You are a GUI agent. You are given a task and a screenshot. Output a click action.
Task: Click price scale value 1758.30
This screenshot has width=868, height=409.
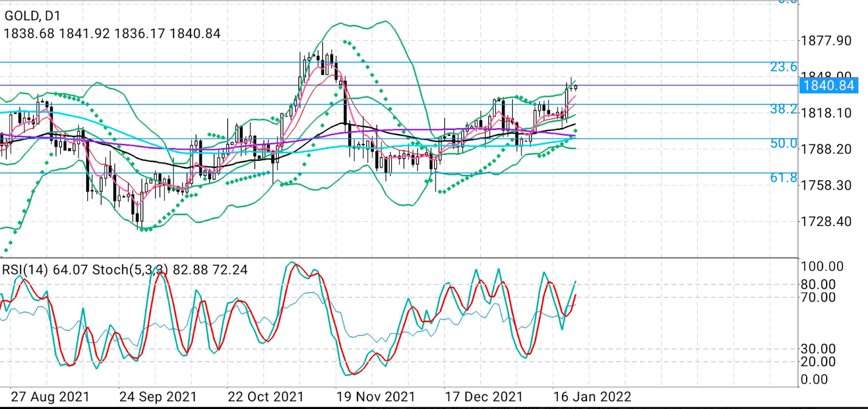[x=826, y=185]
